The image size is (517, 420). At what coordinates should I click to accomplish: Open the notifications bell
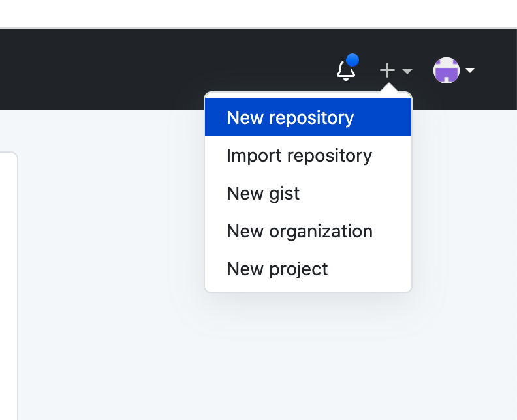tap(345, 71)
